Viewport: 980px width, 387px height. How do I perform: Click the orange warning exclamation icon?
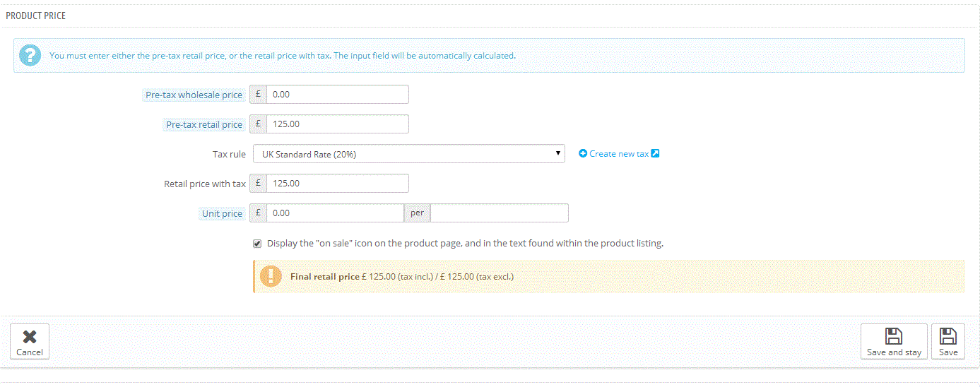(271, 276)
